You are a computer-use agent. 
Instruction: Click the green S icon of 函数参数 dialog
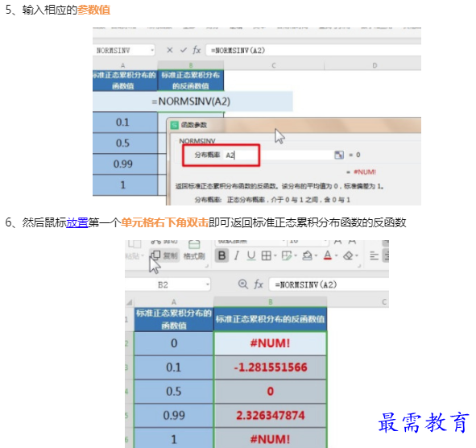pos(175,125)
